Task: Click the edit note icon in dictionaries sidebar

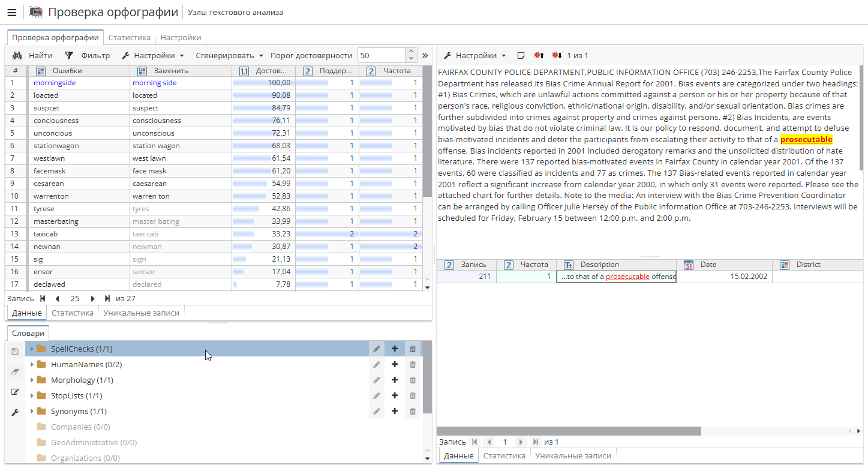Action: [x=16, y=392]
